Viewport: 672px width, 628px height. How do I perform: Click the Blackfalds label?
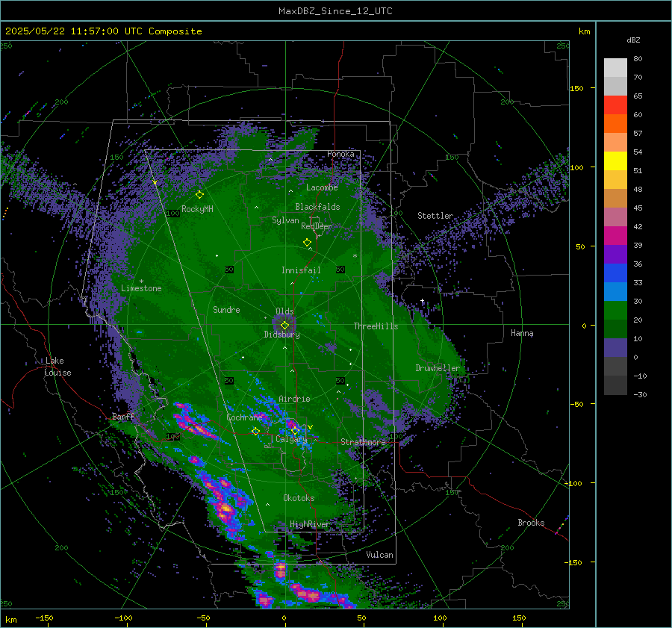(317, 207)
